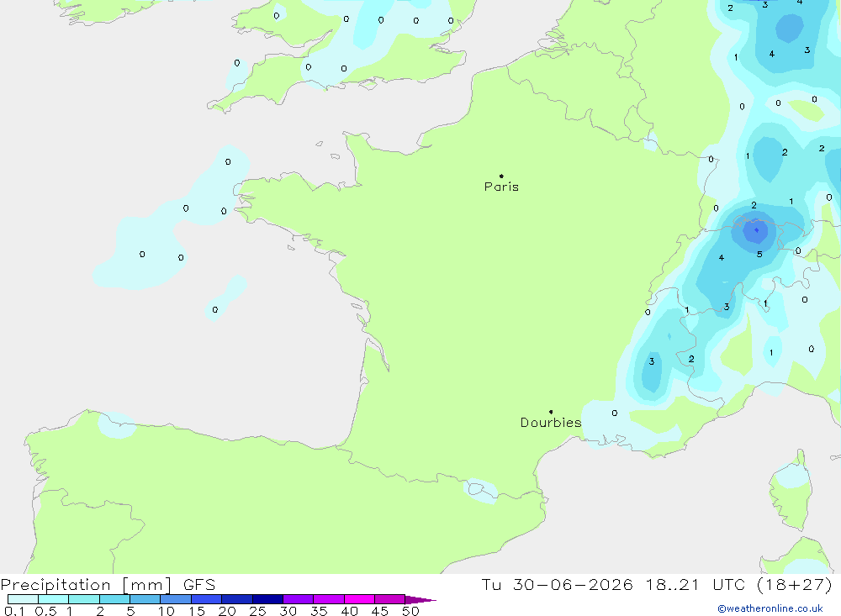Select the Paris location dot marker
Screen dimensions: 841x616
501,176
